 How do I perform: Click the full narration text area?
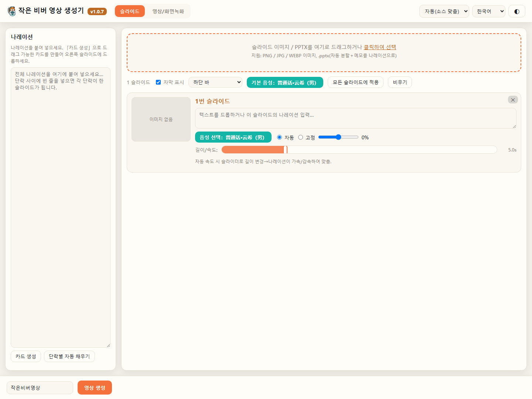pyautogui.click(x=61, y=207)
